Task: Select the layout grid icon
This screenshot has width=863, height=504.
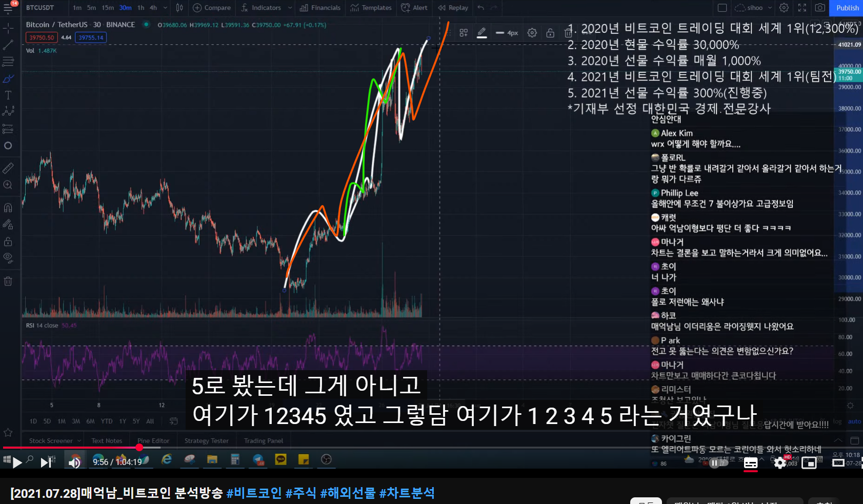Action: [x=722, y=8]
